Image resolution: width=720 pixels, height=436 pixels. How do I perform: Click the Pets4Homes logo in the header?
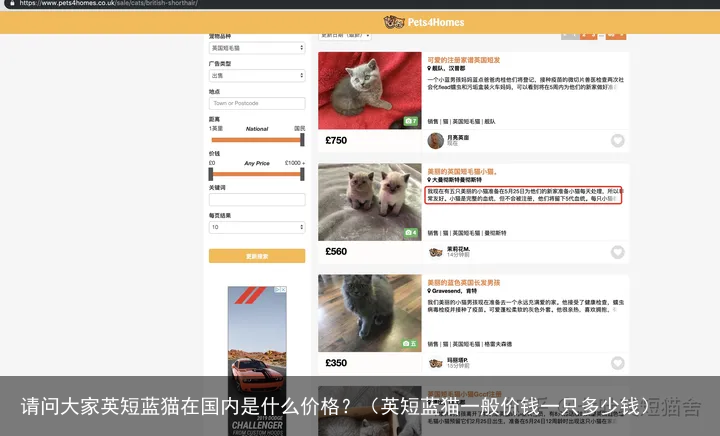pyautogui.click(x=424, y=22)
